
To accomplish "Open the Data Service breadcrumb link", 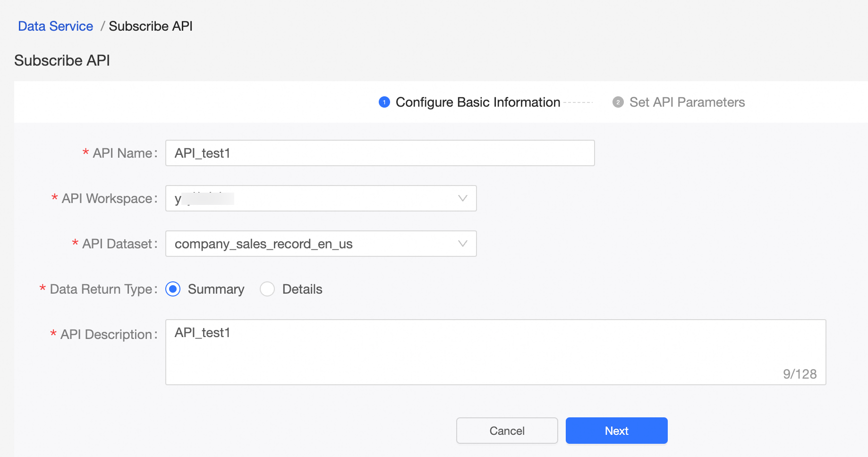I will click(55, 26).
